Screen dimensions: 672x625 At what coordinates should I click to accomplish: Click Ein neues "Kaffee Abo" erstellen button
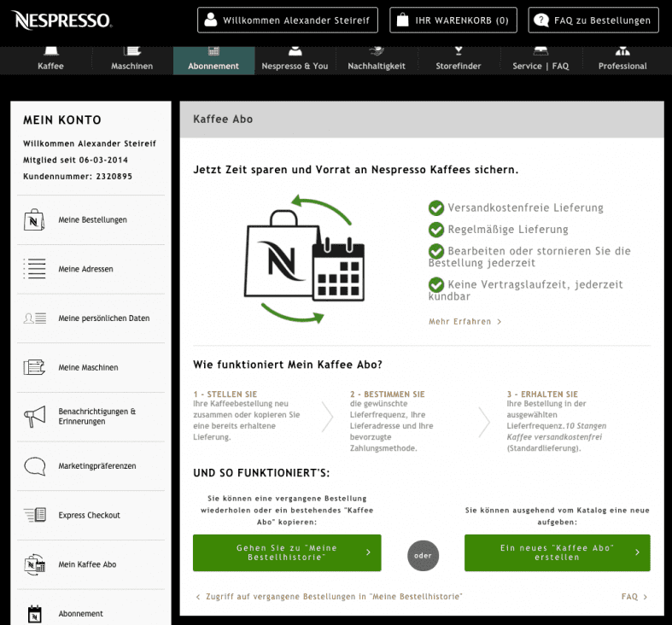(557, 552)
